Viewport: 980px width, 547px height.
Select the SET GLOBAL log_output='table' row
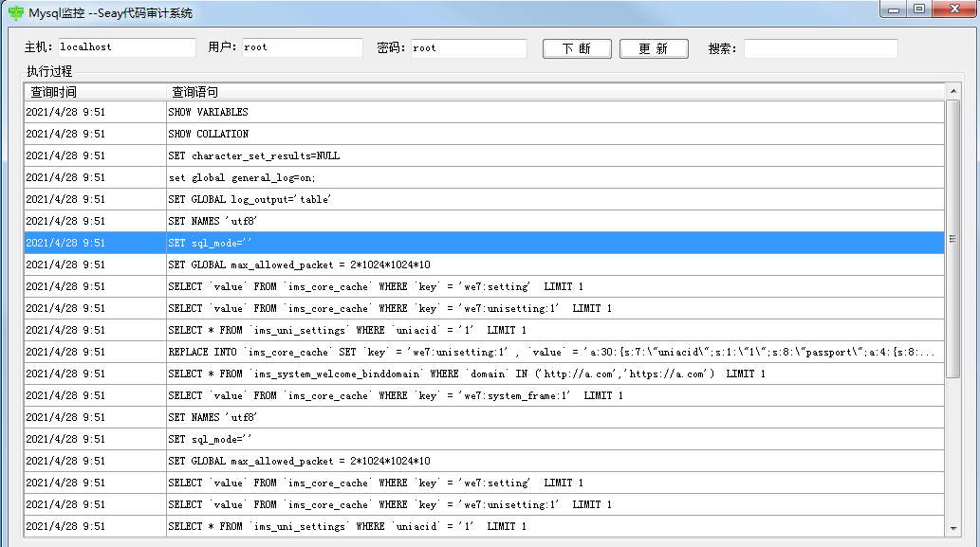coord(485,199)
